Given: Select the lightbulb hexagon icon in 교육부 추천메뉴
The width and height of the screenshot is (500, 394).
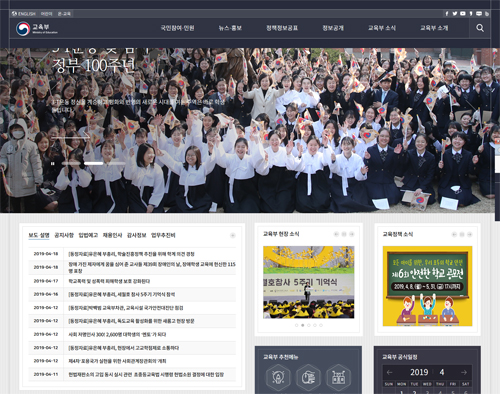Looking at the screenshot, I should click(x=278, y=377).
